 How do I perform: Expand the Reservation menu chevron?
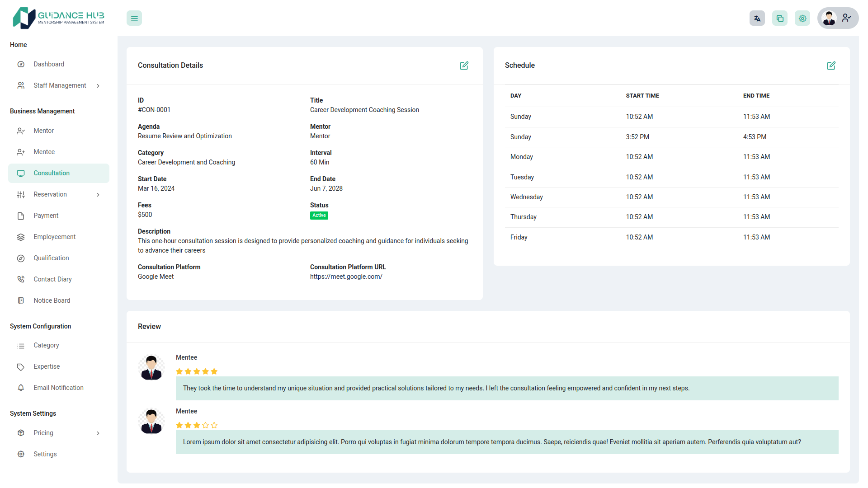[98, 194]
